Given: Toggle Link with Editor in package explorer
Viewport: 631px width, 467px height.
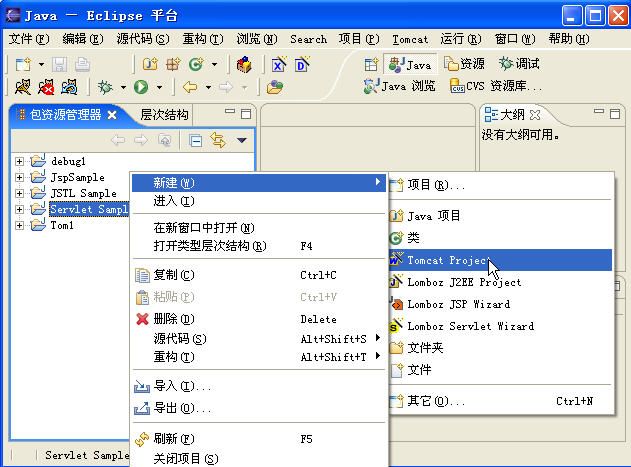Looking at the screenshot, I should [218, 141].
